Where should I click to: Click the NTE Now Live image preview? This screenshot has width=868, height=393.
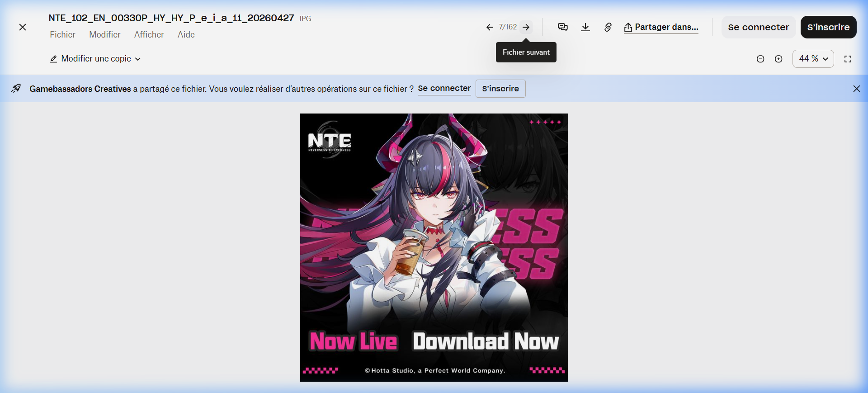434,247
